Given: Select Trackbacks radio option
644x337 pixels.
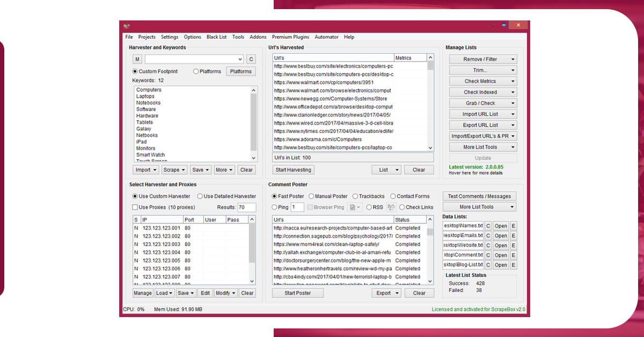Looking at the screenshot, I should (x=355, y=196).
